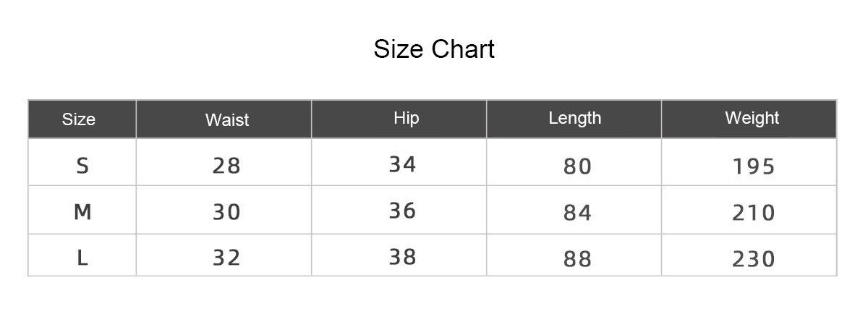Screen dimensions: 868x309
Task: Select the Size column header
Action: pyautogui.click(x=79, y=119)
